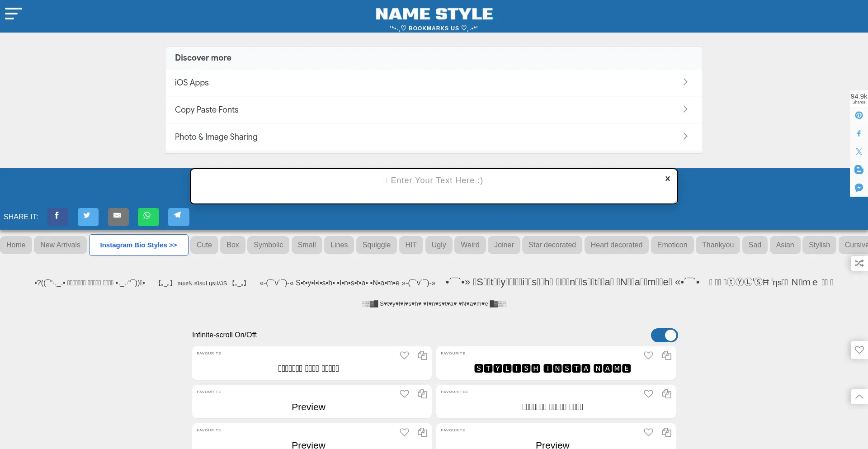Select the Asian category

[x=785, y=245]
